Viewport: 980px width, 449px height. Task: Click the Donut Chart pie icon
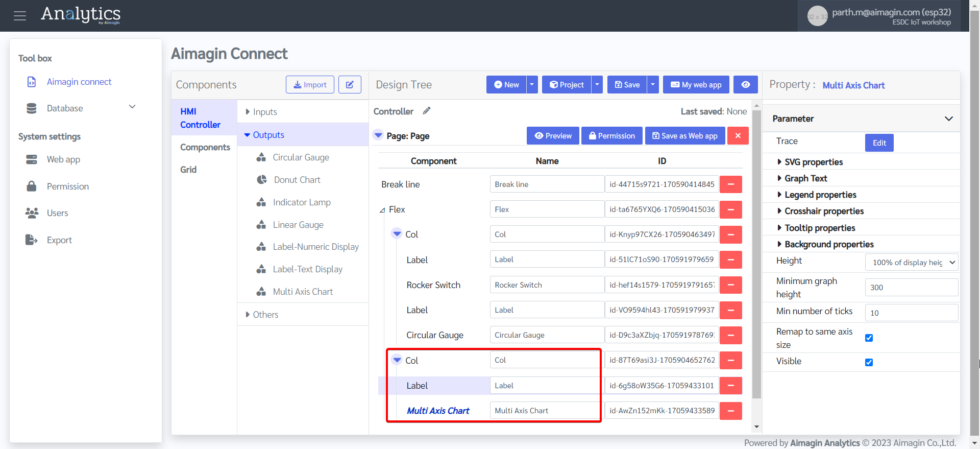click(262, 180)
